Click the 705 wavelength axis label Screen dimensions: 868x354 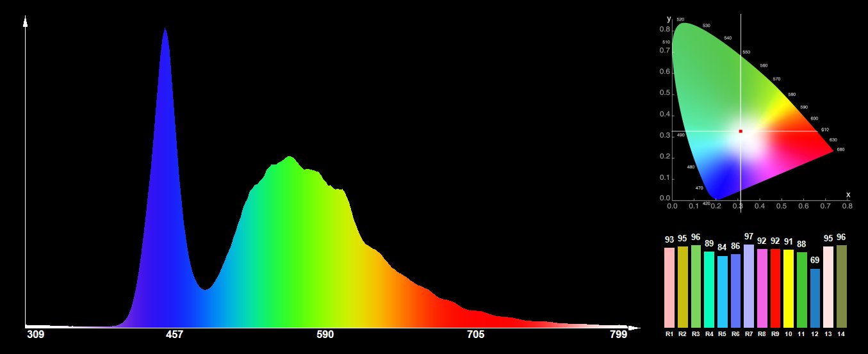(475, 335)
